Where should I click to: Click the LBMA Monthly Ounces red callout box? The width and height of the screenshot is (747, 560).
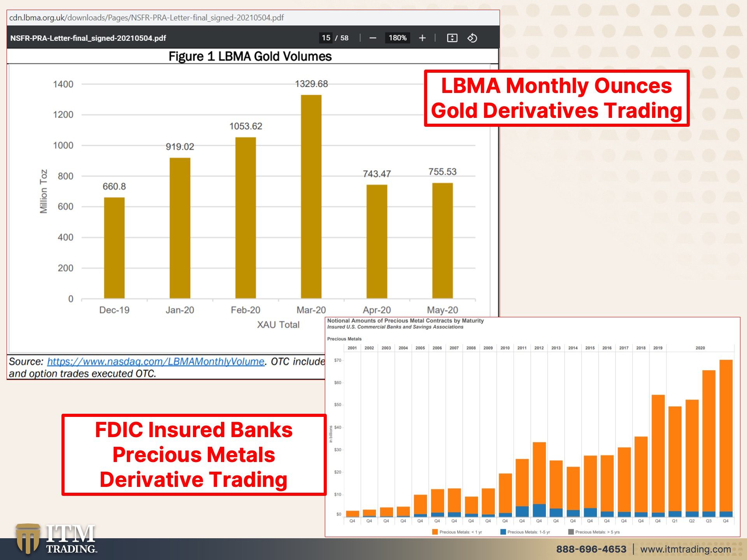click(557, 98)
